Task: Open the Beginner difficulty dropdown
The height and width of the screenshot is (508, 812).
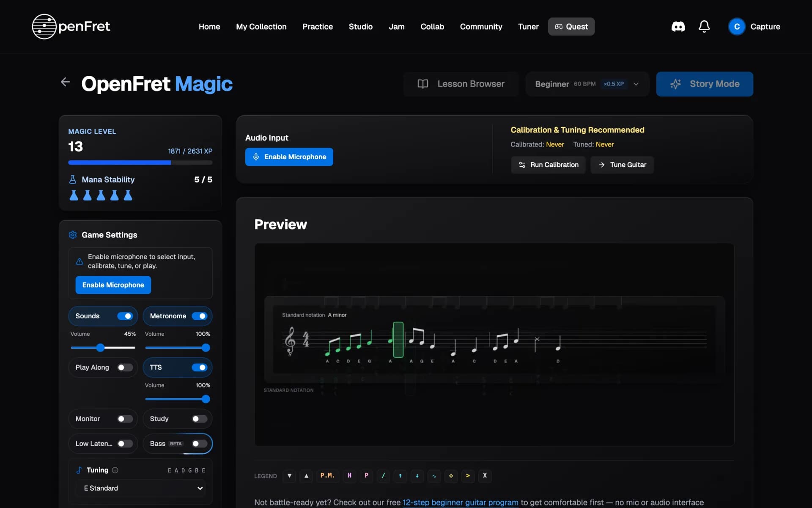Action: (x=587, y=84)
